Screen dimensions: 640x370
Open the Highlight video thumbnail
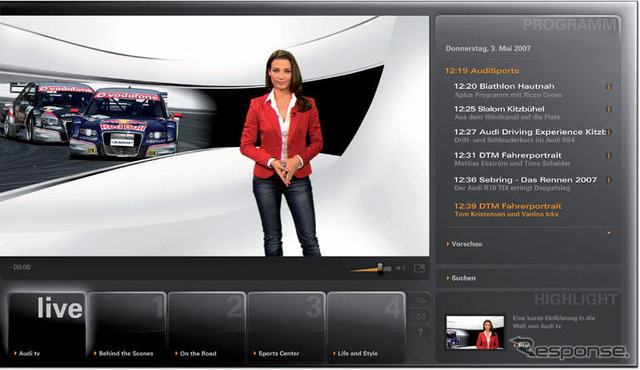click(475, 332)
